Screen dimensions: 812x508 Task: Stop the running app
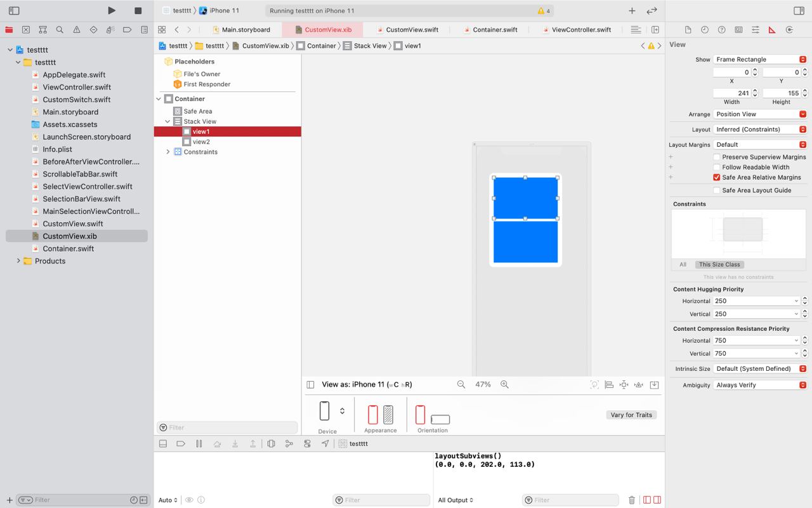pyautogui.click(x=138, y=10)
